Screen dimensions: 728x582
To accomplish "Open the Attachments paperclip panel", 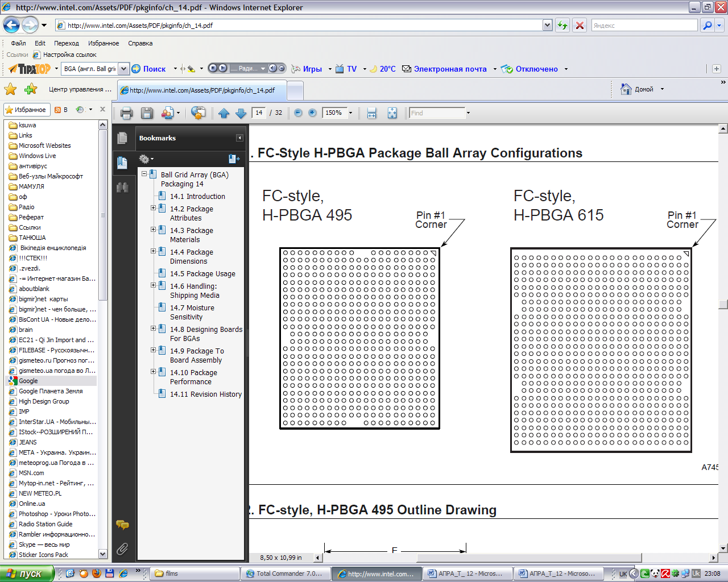I will tap(122, 548).
